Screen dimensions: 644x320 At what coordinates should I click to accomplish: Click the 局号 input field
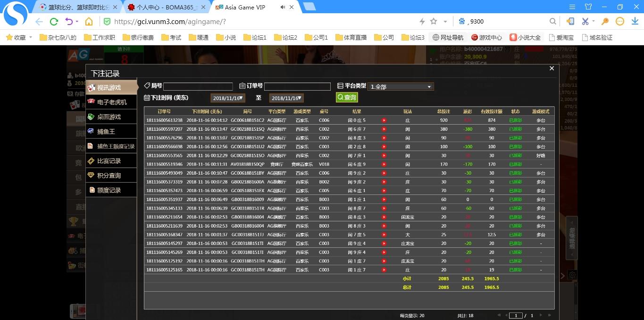(x=198, y=86)
